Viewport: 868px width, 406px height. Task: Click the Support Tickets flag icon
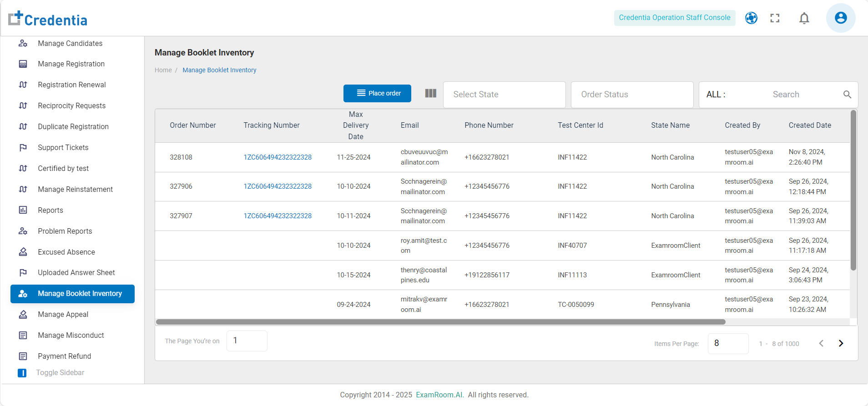[x=23, y=148]
